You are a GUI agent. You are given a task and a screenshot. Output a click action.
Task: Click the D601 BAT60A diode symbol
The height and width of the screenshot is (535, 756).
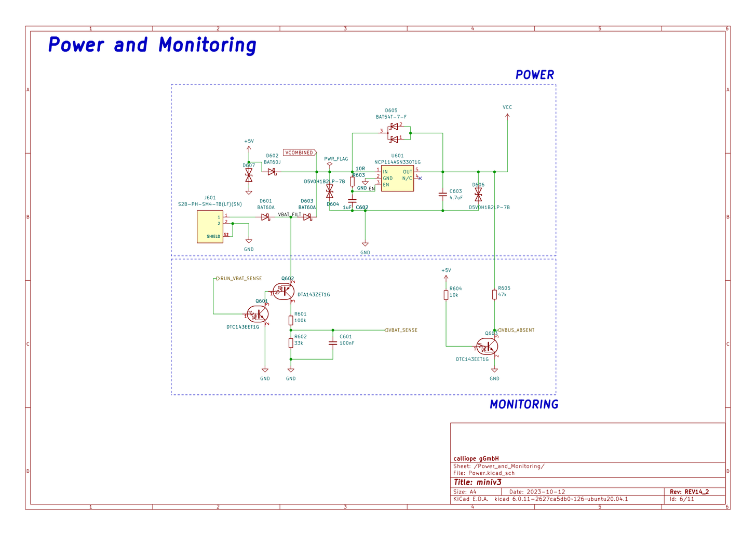(x=265, y=217)
